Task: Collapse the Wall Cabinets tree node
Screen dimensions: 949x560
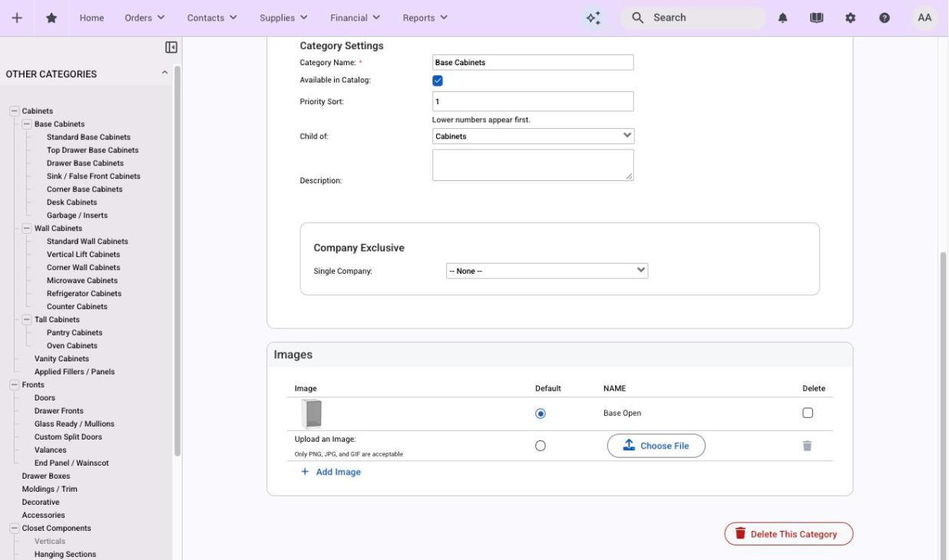Action: click(26, 229)
